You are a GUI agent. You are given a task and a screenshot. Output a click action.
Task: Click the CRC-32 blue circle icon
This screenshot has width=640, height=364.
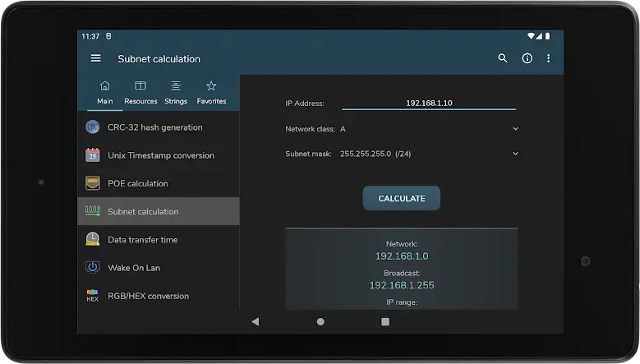click(93, 127)
